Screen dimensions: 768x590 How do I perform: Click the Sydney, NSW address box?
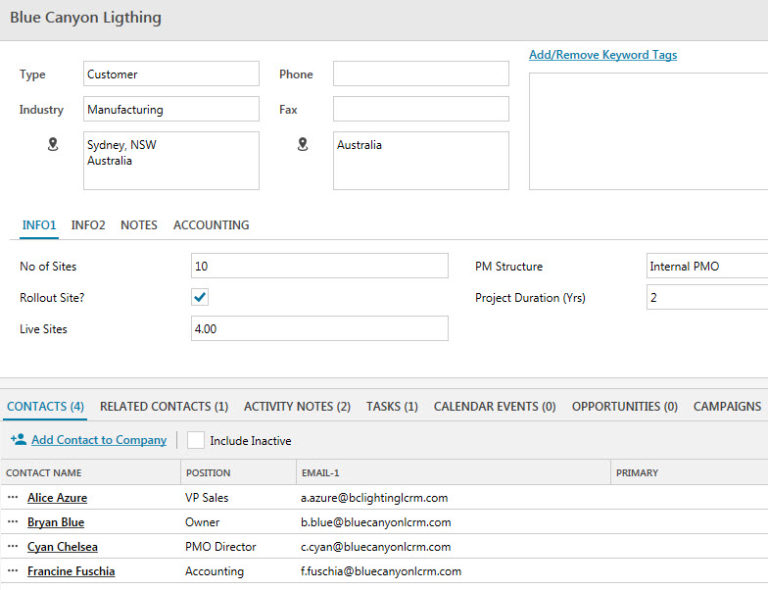pyautogui.click(x=171, y=160)
